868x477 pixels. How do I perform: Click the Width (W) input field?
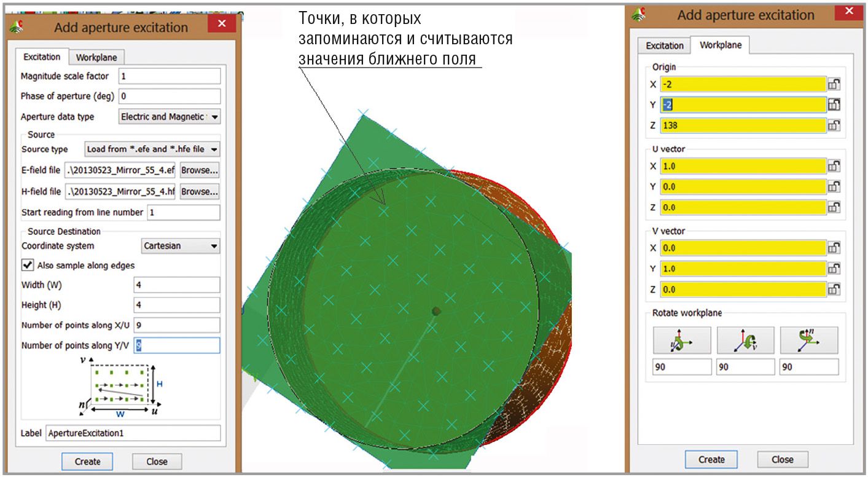[176, 285]
